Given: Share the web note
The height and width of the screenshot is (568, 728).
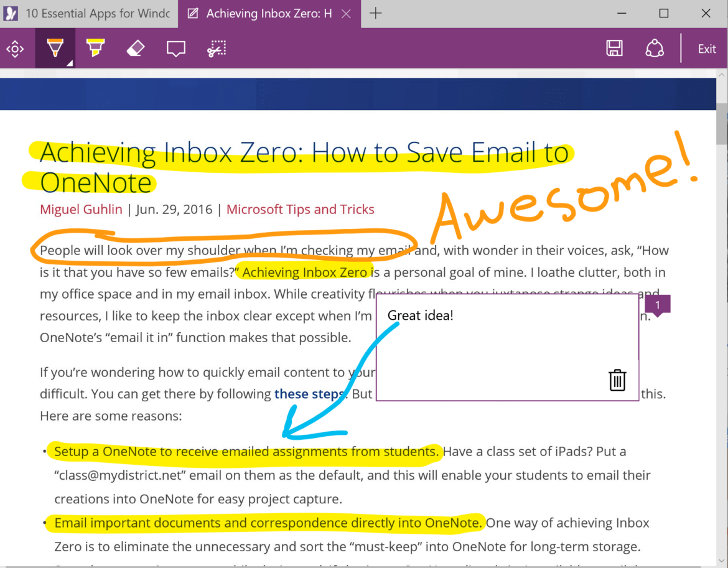Looking at the screenshot, I should point(655,49).
